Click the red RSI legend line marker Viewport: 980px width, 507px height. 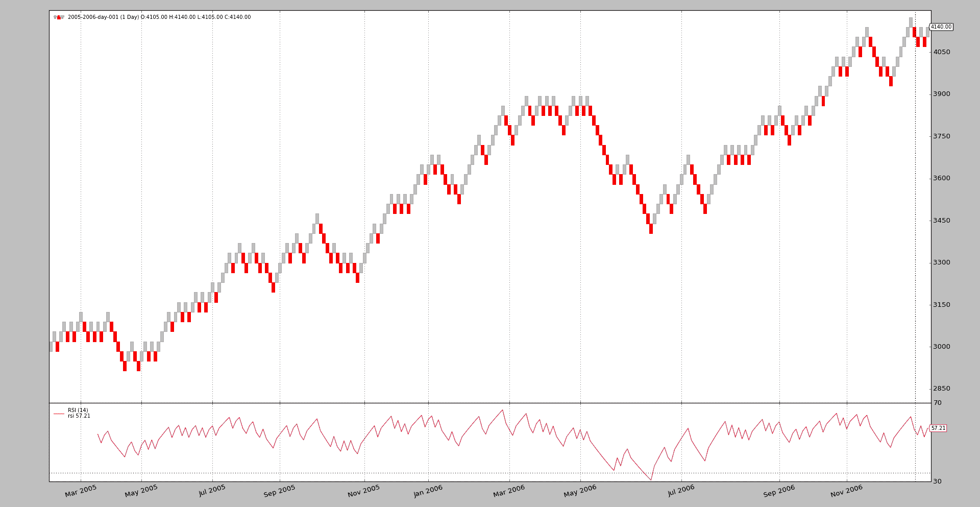[x=59, y=414]
